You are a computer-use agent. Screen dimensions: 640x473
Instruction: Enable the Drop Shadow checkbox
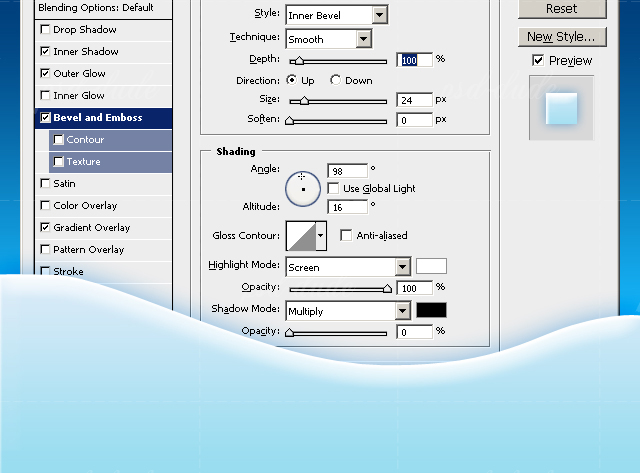tap(45, 29)
